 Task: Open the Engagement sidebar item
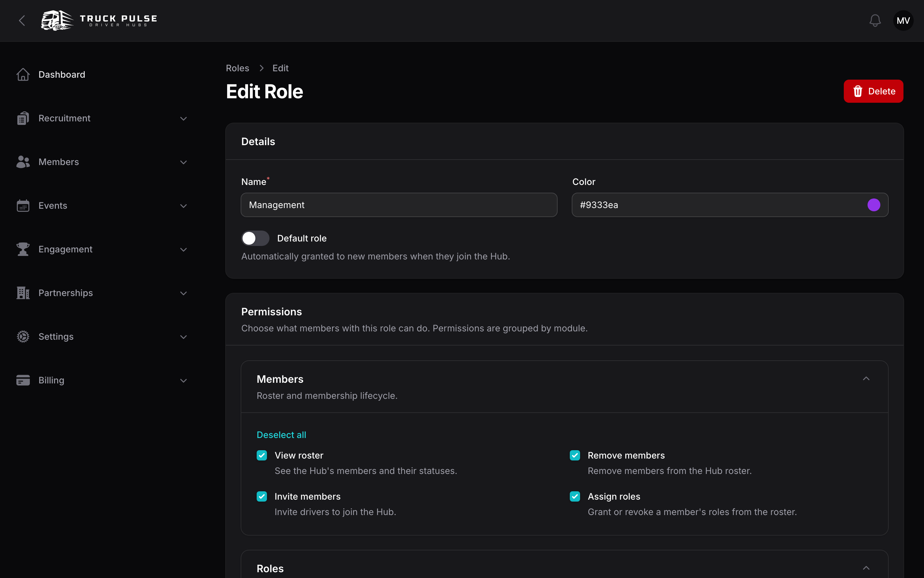coord(102,249)
